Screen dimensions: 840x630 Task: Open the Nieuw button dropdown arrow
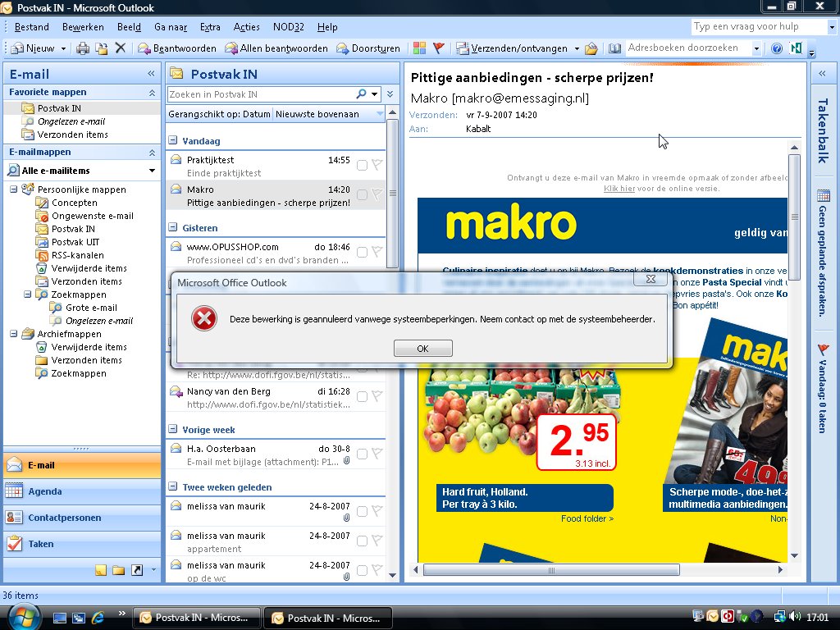tap(63, 48)
